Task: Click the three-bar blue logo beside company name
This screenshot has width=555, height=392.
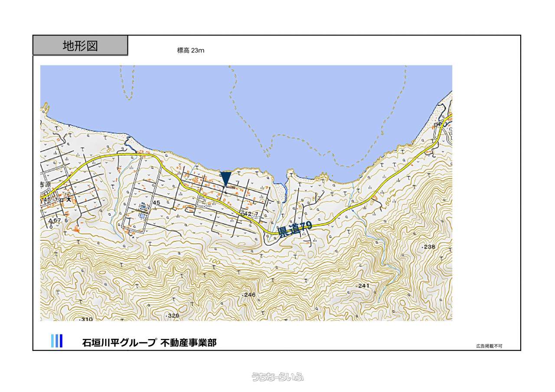Action: [57, 341]
